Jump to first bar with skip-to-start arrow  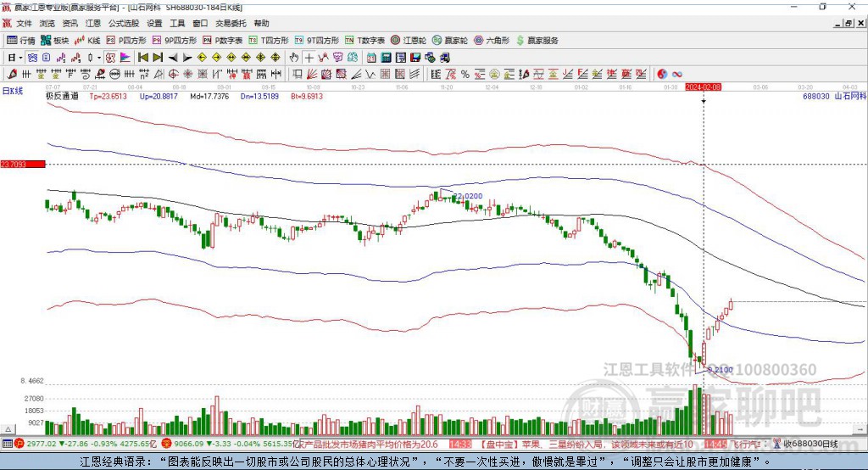tap(143, 58)
